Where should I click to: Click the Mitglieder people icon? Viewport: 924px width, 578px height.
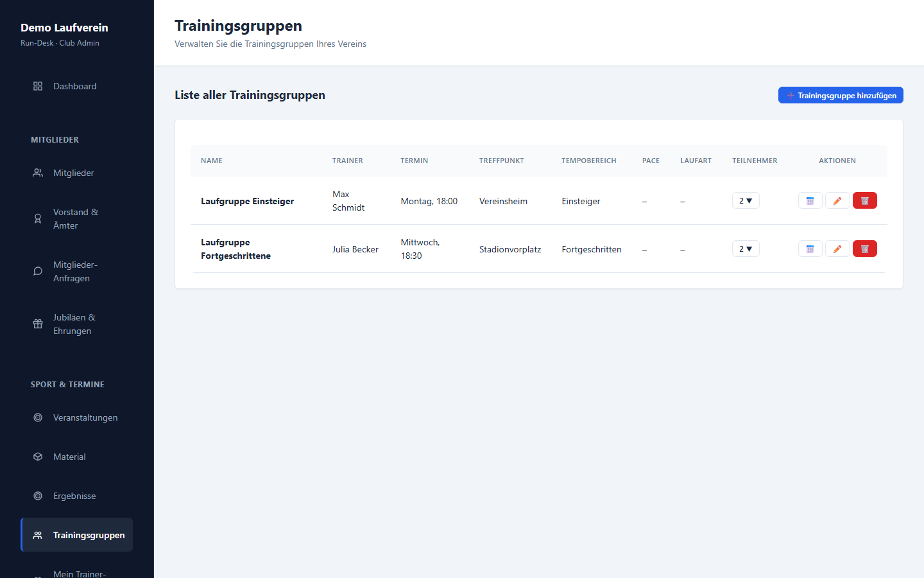tap(38, 173)
